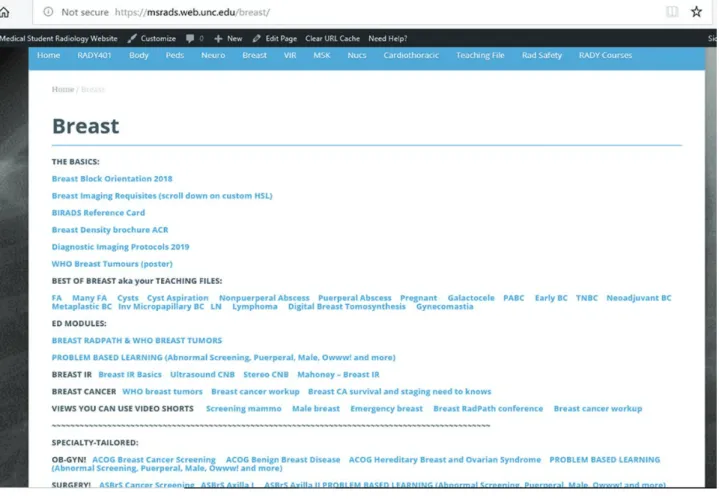Open PROBLEM BASED LEARNING link under ED MODULES
The width and height of the screenshot is (719, 499).
click(223, 357)
